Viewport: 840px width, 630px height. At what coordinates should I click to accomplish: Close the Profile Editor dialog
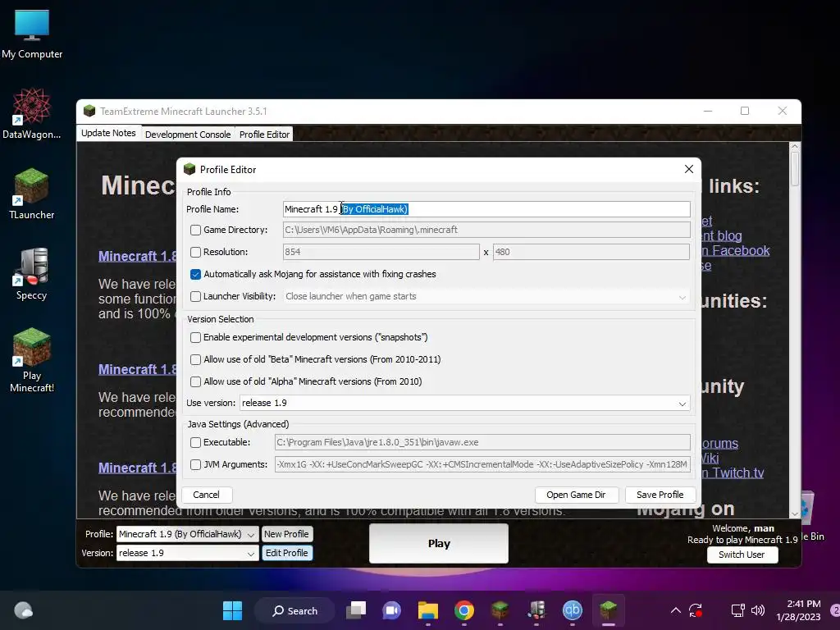(x=689, y=169)
